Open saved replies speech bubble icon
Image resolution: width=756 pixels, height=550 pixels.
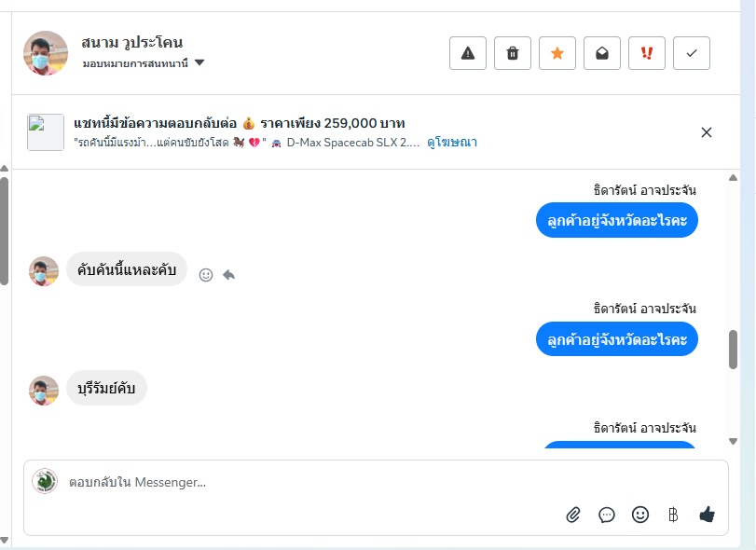607,514
